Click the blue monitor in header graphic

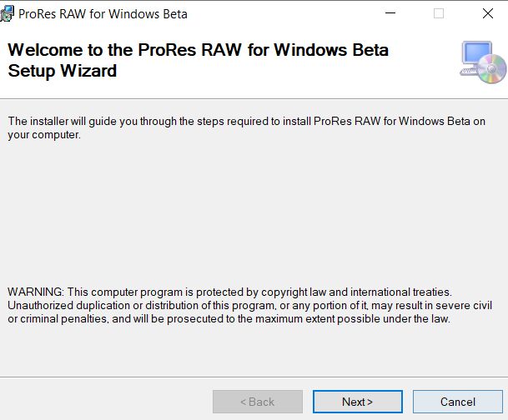click(x=476, y=53)
